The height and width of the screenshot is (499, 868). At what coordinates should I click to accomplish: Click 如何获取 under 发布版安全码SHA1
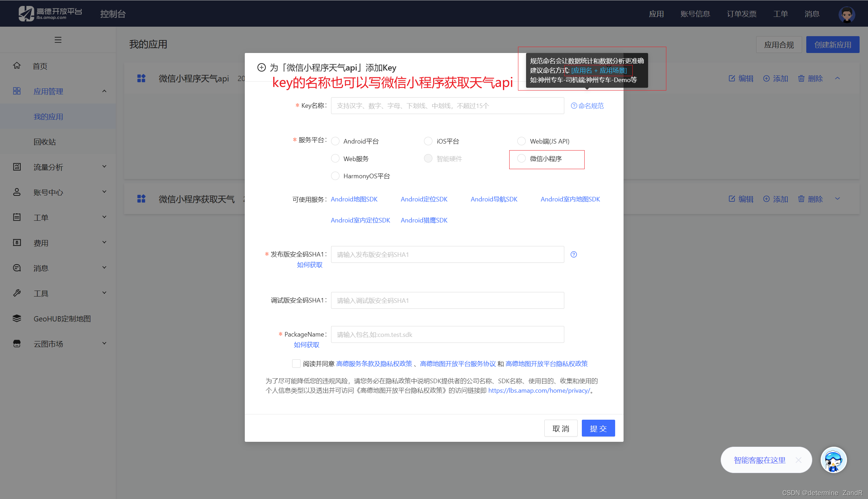pos(310,265)
